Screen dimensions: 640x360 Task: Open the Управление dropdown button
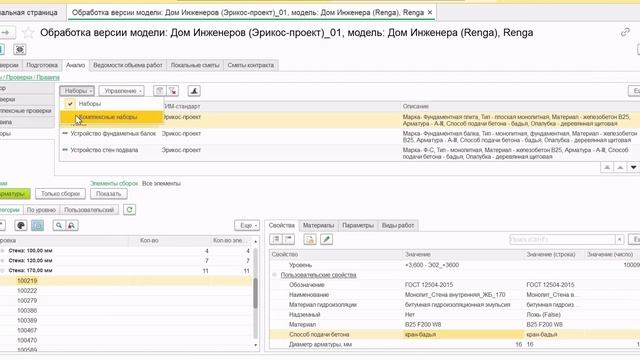pos(122,91)
